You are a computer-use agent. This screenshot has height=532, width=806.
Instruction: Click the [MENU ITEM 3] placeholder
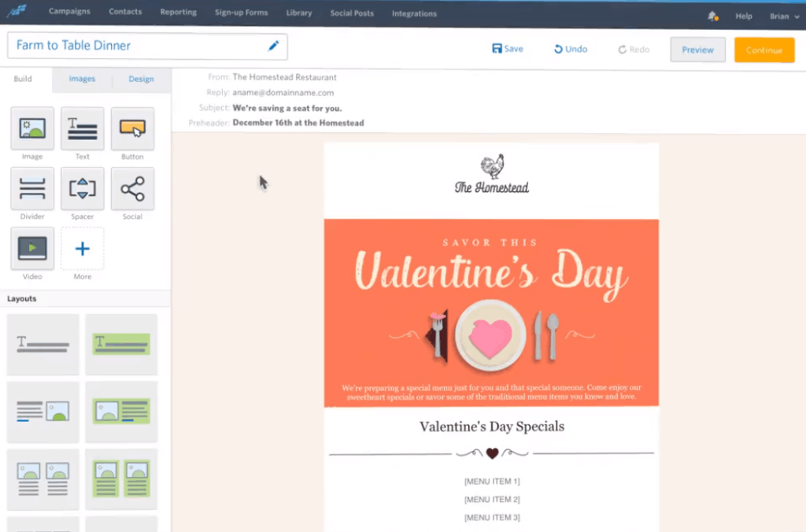pos(492,518)
